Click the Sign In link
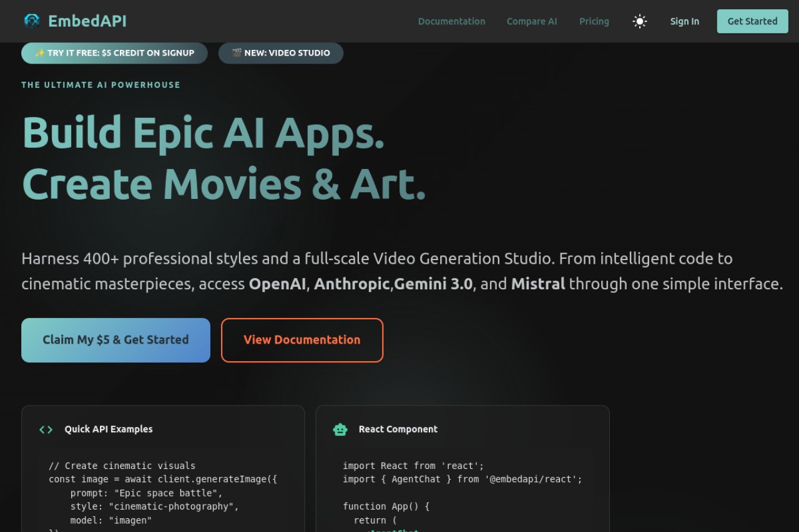Screen dimensions: 799x532 [x=685, y=21]
